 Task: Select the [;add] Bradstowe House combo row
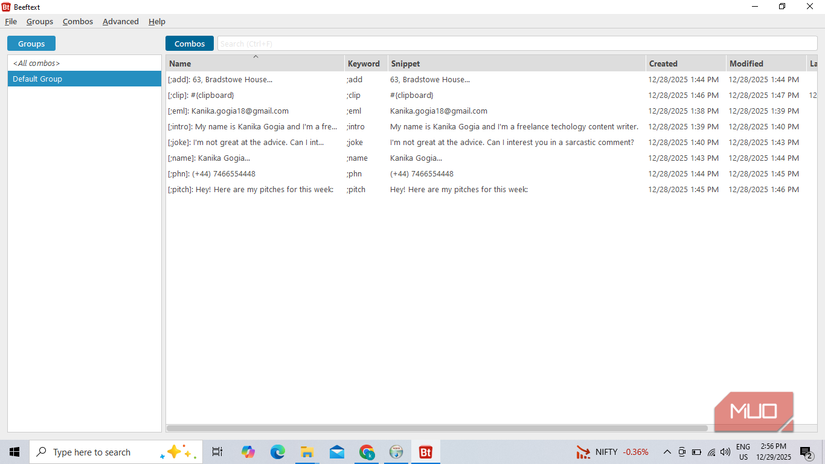[x=491, y=79]
